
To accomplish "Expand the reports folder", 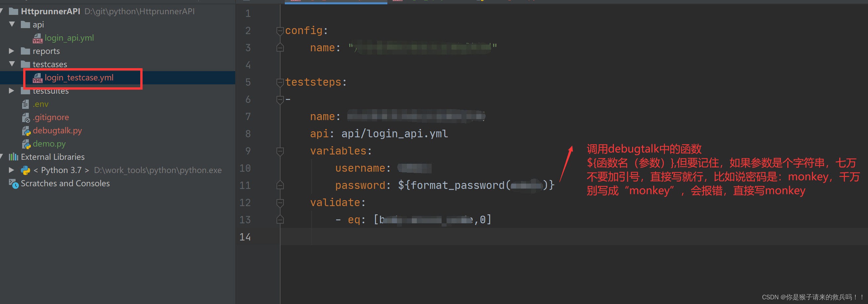I will tap(12, 51).
